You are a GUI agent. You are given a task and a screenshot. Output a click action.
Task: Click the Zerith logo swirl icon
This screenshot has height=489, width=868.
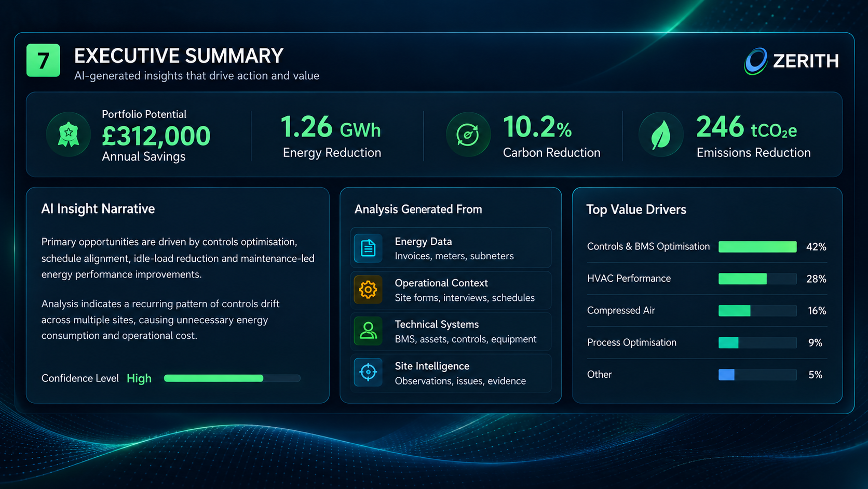(x=756, y=61)
